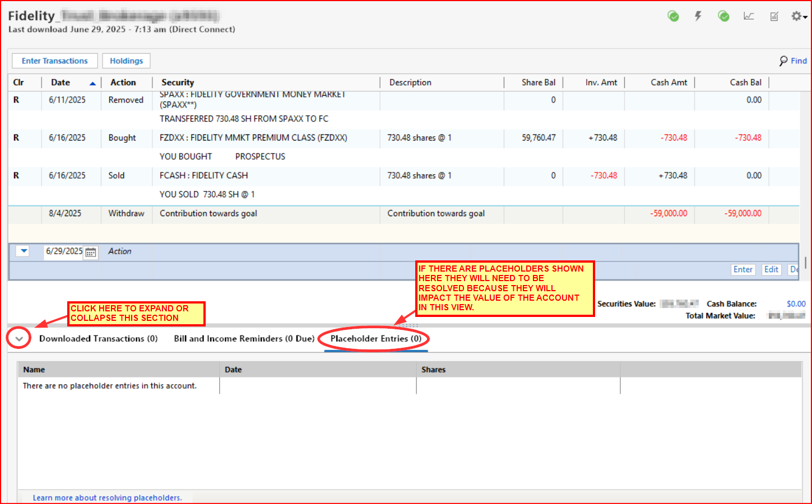Sort by the Clr column header
The height and width of the screenshot is (504, 812).
tap(18, 82)
